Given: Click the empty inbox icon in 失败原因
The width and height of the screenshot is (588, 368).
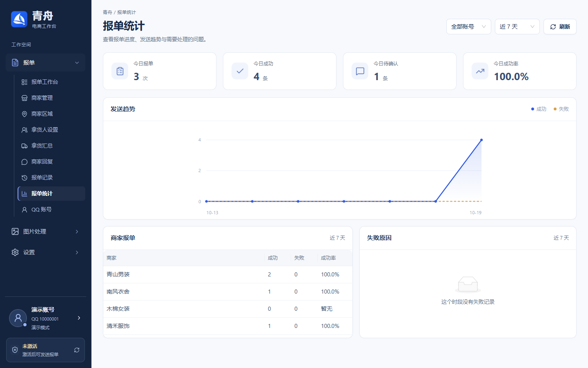Looking at the screenshot, I should [x=468, y=285].
